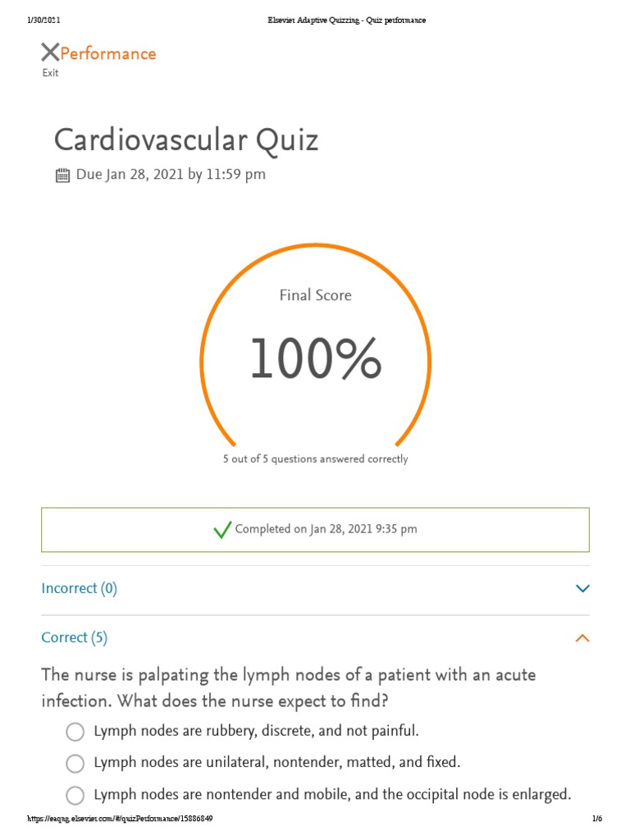The image size is (630, 840).
Task: Click the 100% final score value
Action: pos(316,359)
